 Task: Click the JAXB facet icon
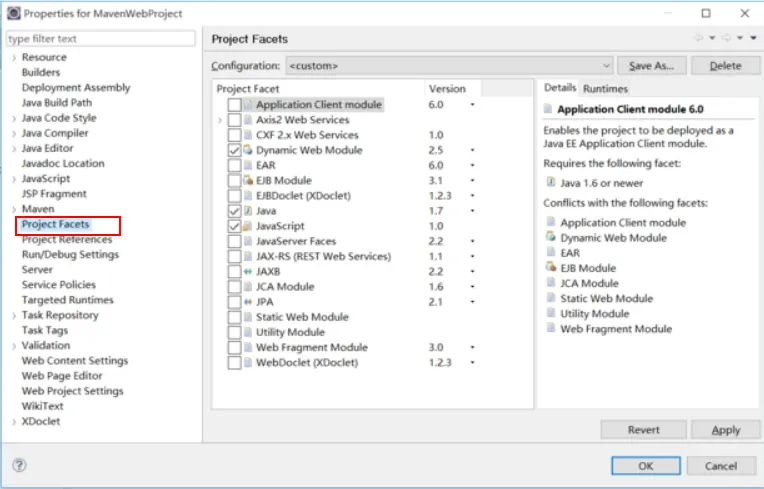(x=248, y=271)
